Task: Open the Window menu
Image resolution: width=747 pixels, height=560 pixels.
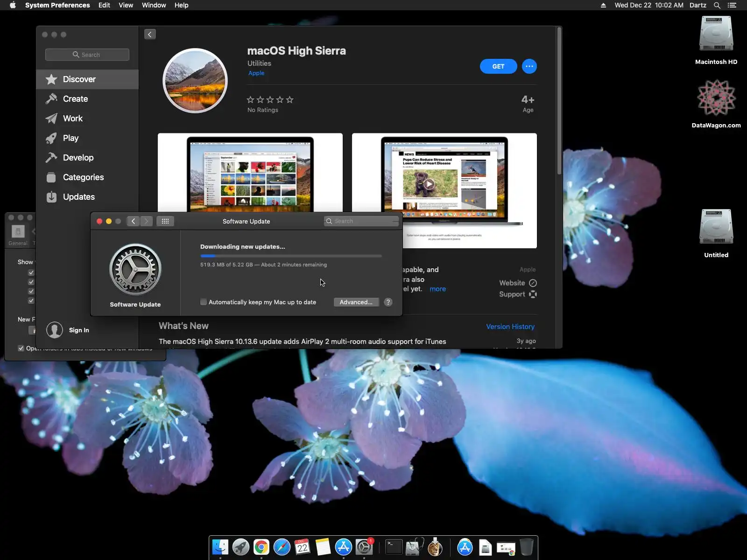Action: pyautogui.click(x=154, y=5)
